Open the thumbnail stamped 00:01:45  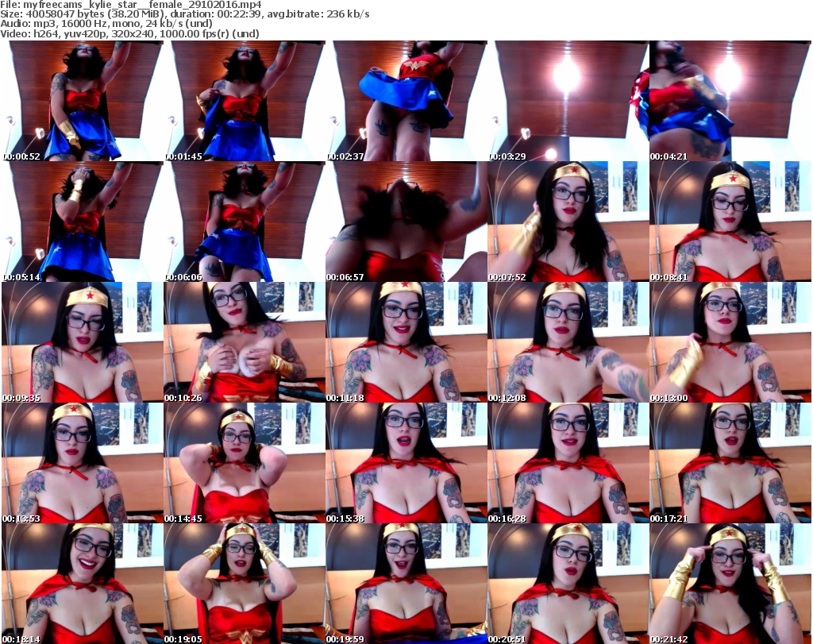pyautogui.click(x=245, y=101)
